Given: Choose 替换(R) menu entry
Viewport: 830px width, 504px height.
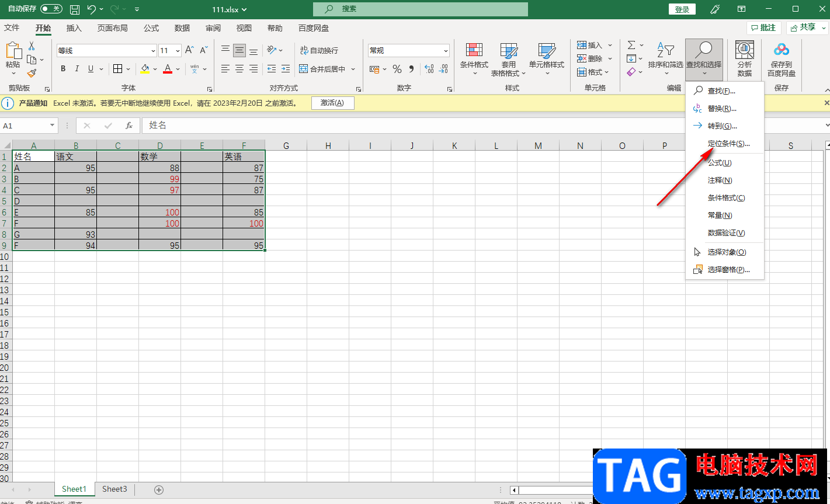Looking at the screenshot, I should pyautogui.click(x=725, y=109).
